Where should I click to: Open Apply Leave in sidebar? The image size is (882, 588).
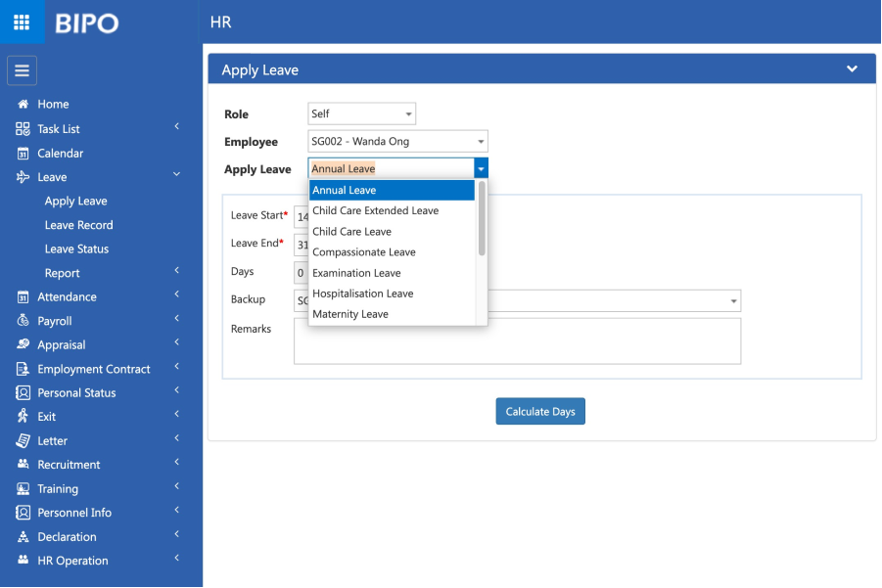[x=76, y=202]
